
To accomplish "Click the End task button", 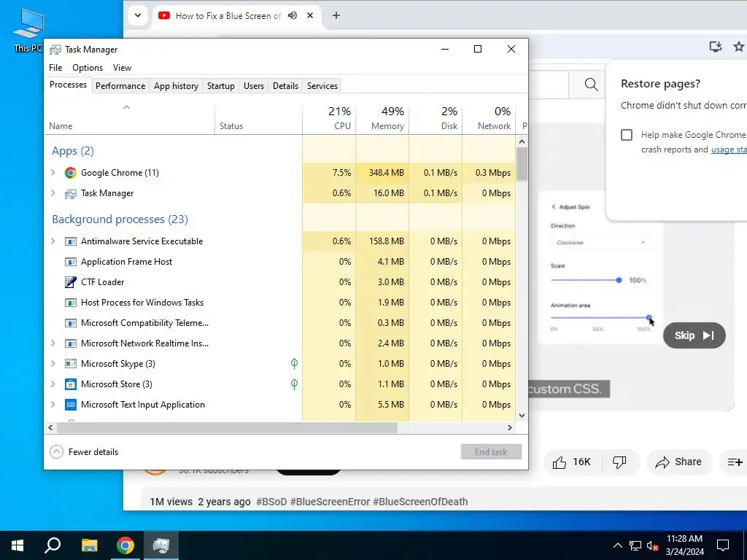I will tap(491, 452).
